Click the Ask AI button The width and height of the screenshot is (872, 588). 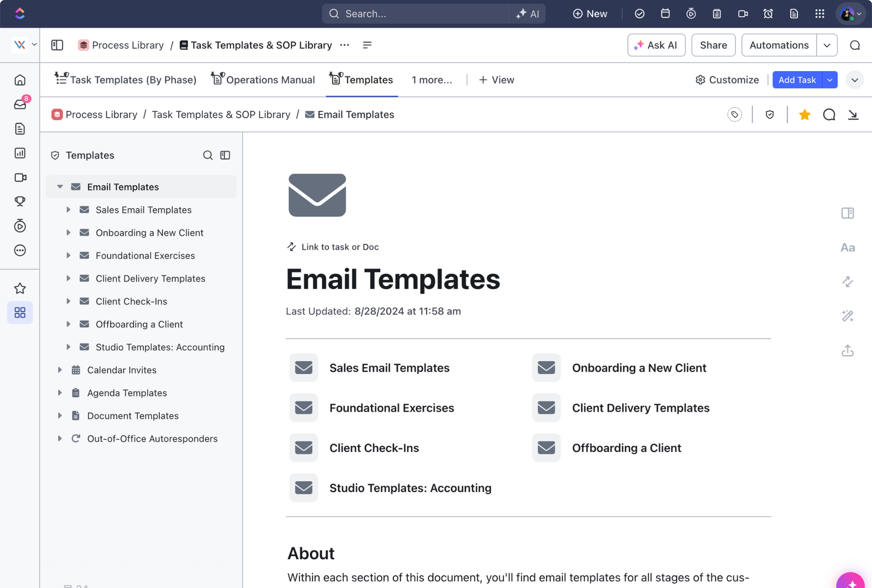(656, 45)
